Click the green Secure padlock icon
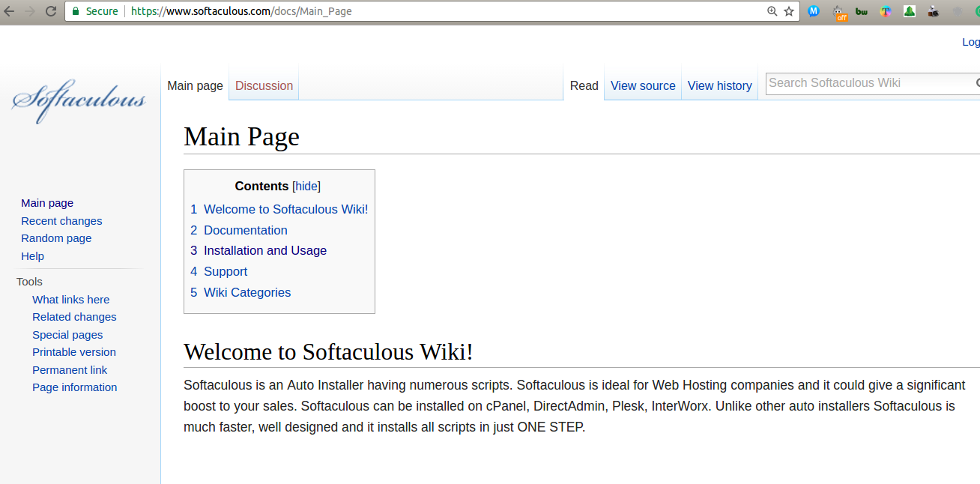Screen dimensions: 980x484 76,11
